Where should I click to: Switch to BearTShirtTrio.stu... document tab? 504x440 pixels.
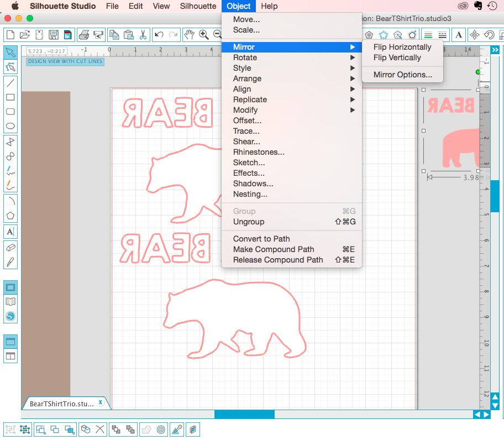tap(62, 404)
